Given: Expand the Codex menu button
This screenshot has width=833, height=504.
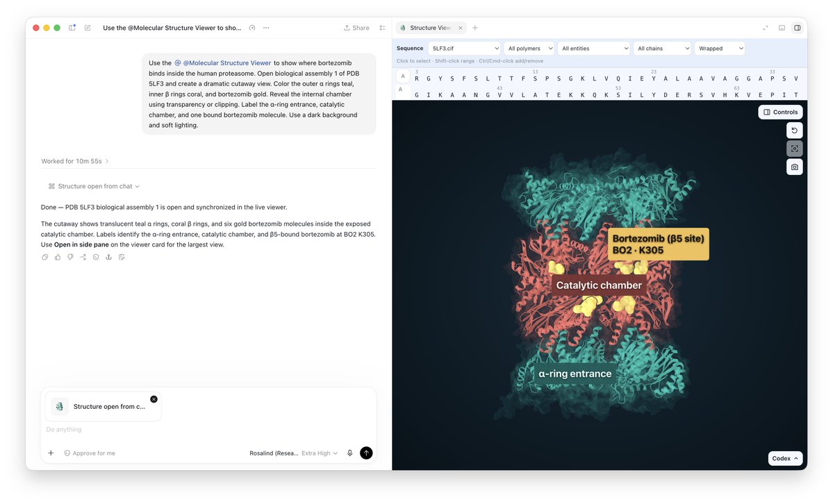Looking at the screenshot, I should [x=784, y=458].
